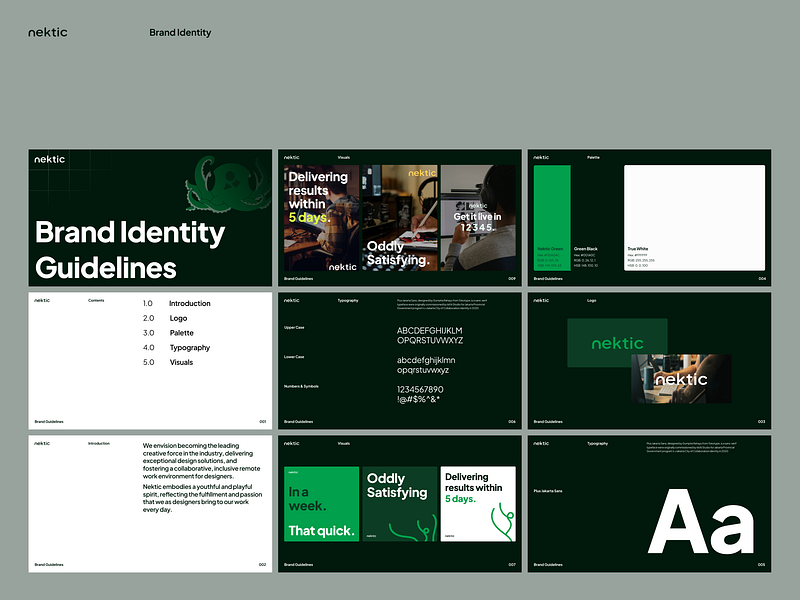Click the symbols line !@#$%^&*
This screenshot has height=600, width=800.
418,399
